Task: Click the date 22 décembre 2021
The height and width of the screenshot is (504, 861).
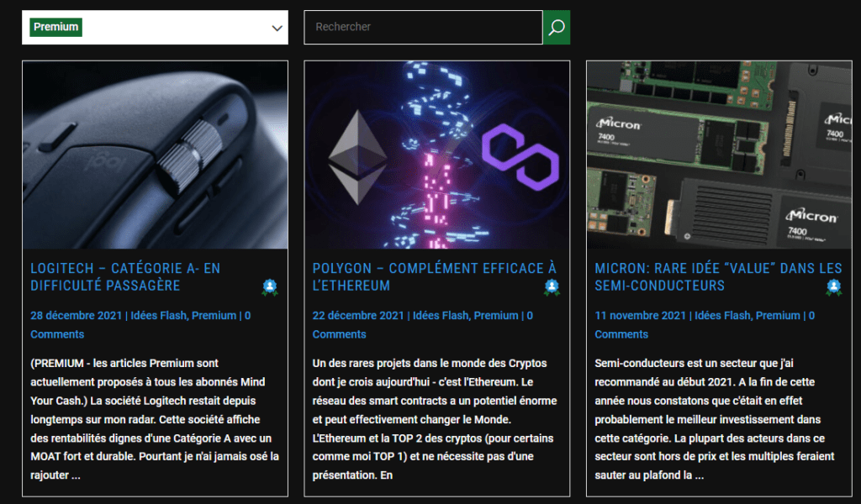Action: pos(358,315)
